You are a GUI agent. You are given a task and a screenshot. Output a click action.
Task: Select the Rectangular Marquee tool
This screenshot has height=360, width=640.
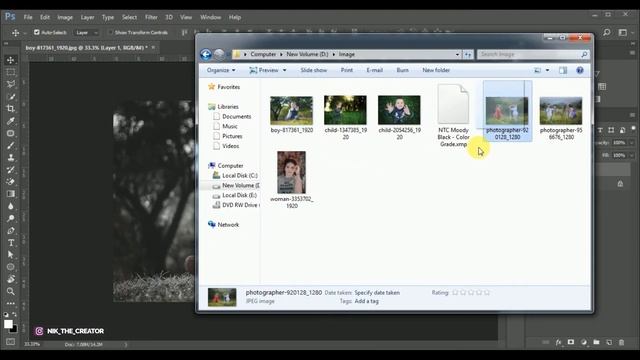tap(11, 72)
